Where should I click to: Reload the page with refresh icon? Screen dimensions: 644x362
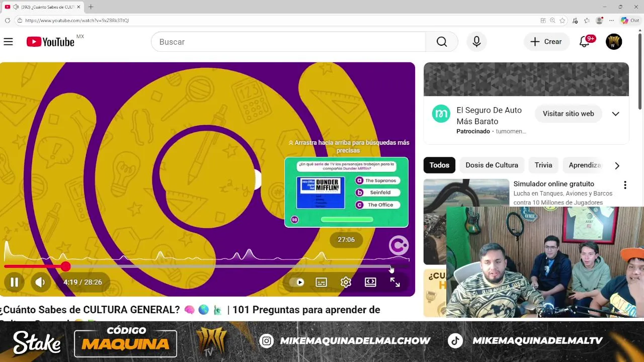pyautogui.click(x=7, y=21)
